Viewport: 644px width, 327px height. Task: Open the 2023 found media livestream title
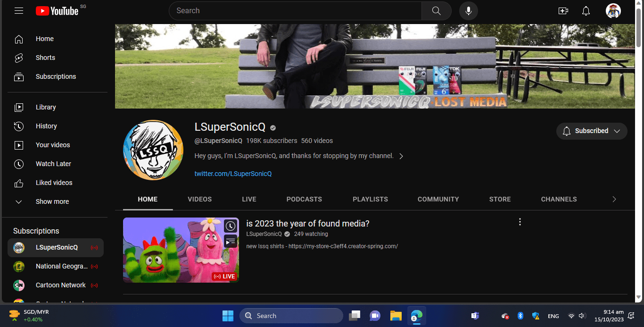coord(307,224)
